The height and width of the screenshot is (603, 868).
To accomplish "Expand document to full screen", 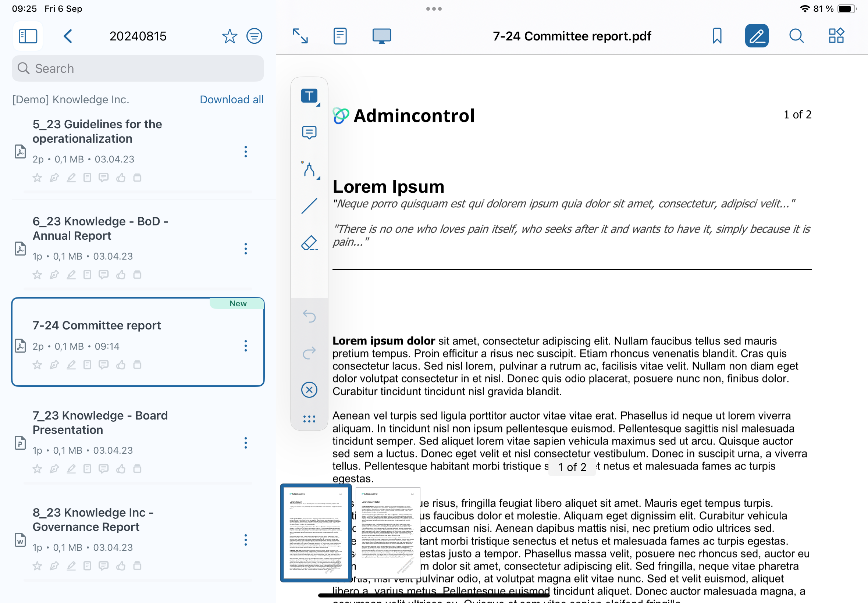I will click(x=300, y=36).
